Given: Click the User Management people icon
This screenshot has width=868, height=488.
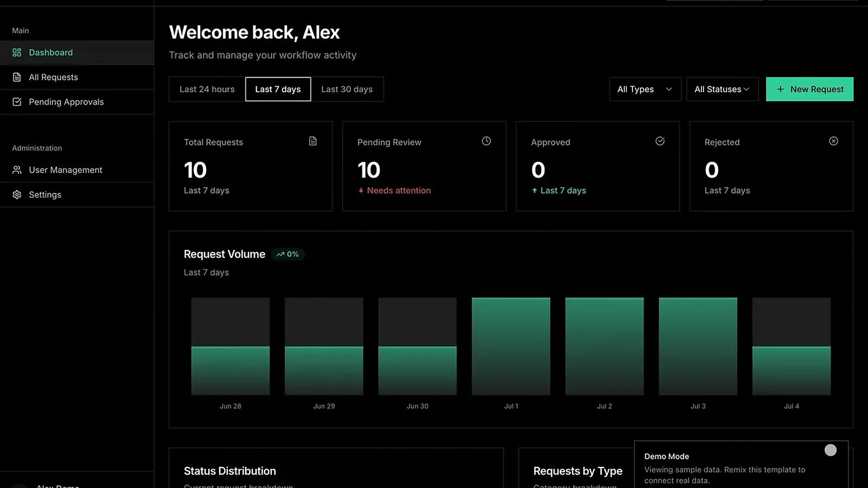Looking at the screenshot, I should coord(17,170).
